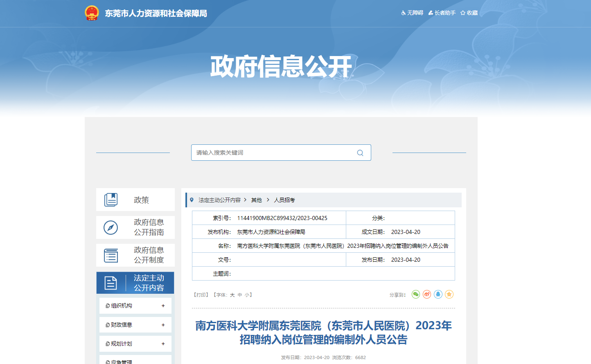Enable 长者助手 elder assistant

point(442,13)
